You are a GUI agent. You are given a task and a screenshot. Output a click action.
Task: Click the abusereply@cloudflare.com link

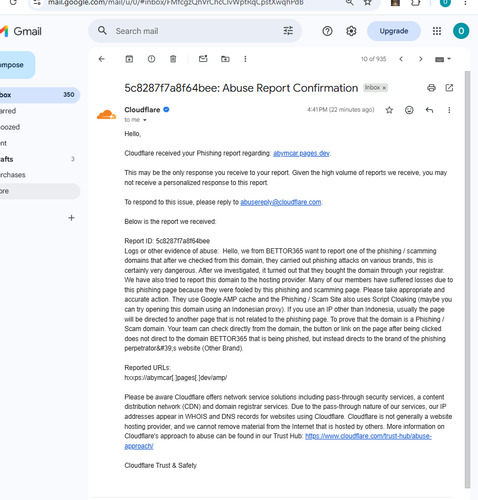click(281, 202)
